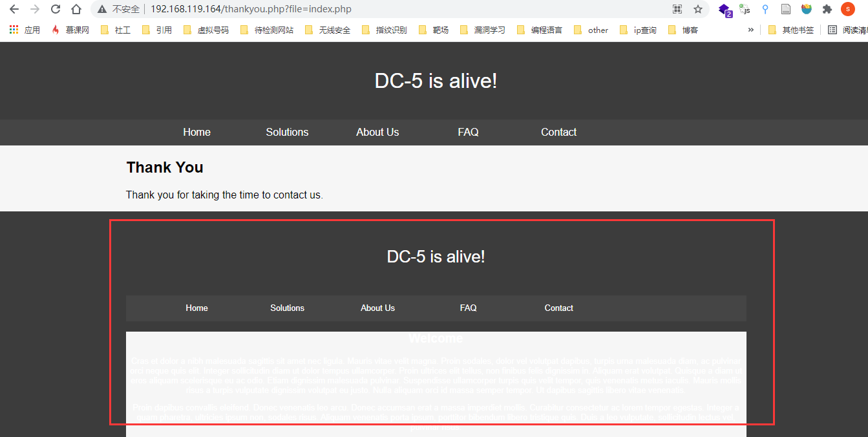Reload the current page

(x=56, y=9)
